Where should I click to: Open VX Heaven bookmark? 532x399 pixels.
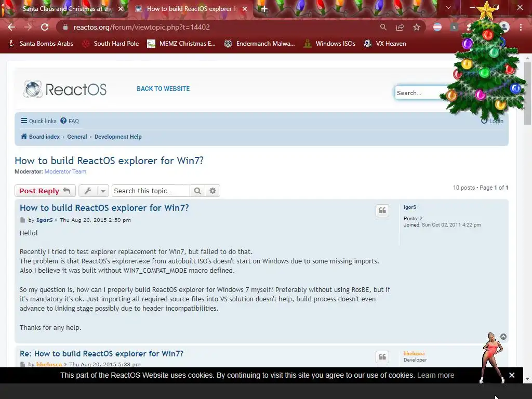385,44
